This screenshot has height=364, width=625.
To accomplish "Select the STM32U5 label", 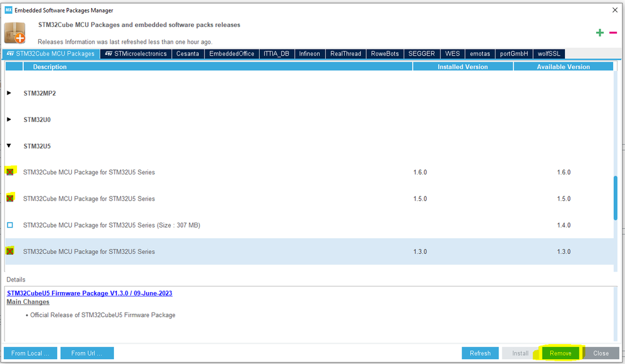I will (37, 146).
